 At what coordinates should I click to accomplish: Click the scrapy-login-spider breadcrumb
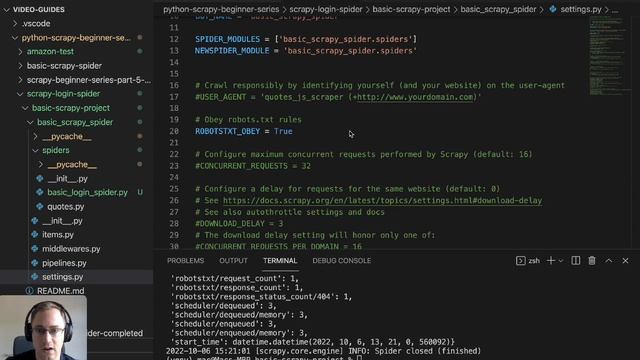click(x=326, y=9)
